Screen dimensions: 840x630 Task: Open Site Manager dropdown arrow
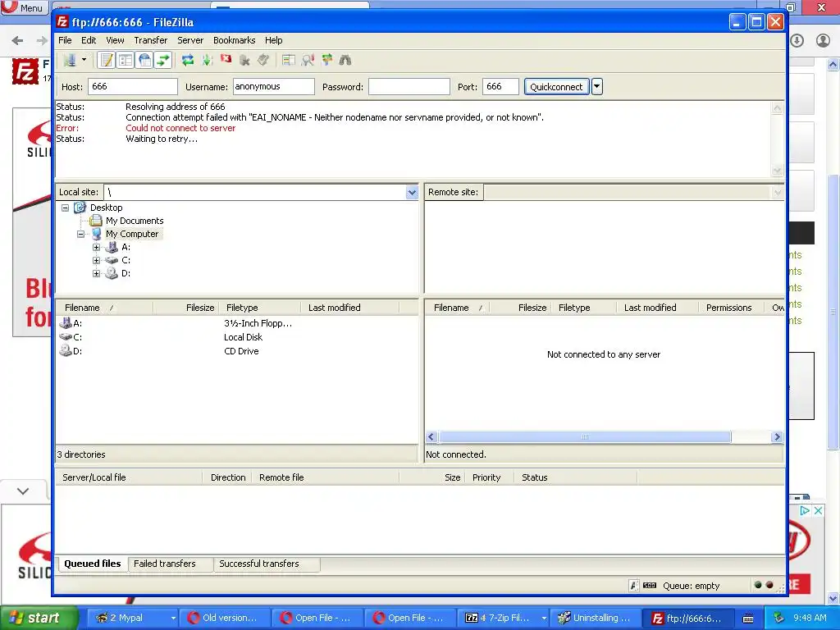tap(84, 60)
